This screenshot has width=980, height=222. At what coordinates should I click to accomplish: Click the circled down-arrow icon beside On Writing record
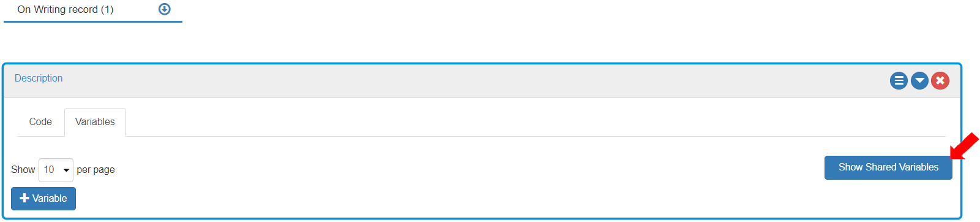164,9
